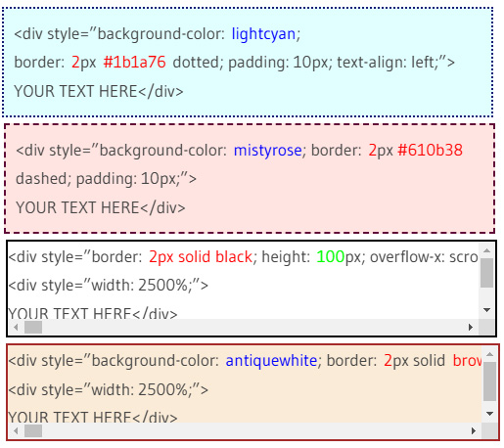Click vertical scroll thumb in antiquewhite box
504x448 pixels.
coord(489,381)
